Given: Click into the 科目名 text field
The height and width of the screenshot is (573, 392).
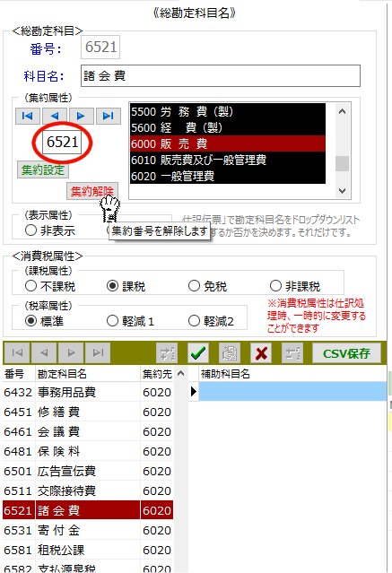Looking at the screenshot, I should pos(221,76).
